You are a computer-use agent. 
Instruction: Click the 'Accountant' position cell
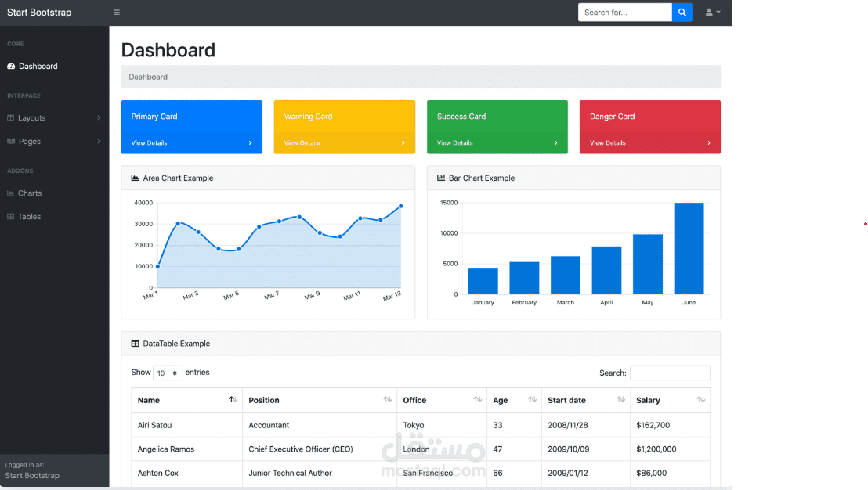tap(320, 425)
